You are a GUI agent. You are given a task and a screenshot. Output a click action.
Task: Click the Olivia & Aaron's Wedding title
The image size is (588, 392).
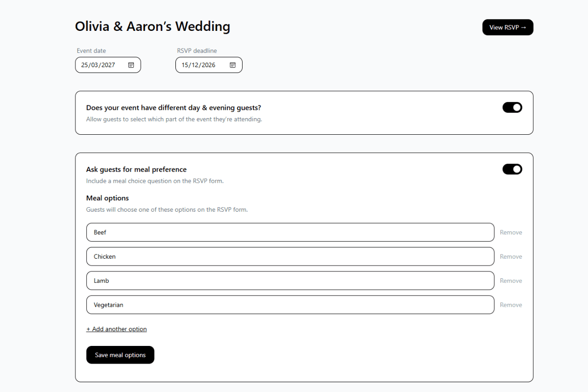152,26
